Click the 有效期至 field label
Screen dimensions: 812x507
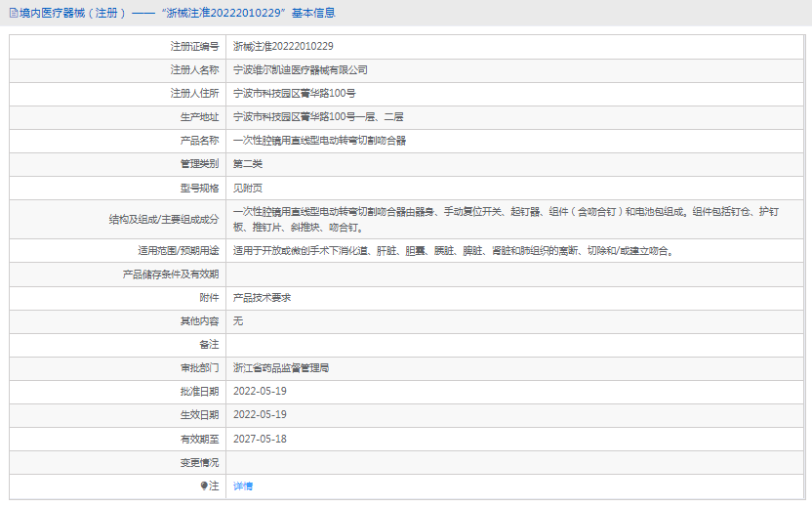tap(199, 439)
